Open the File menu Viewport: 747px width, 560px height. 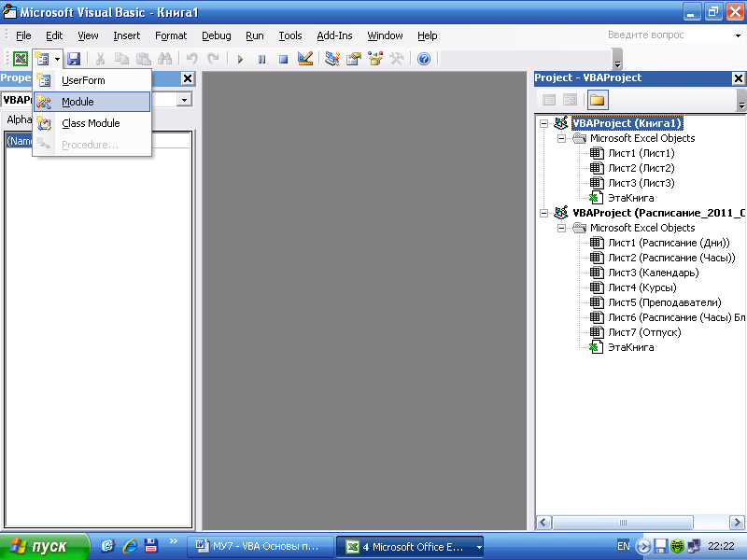(23, 35)
